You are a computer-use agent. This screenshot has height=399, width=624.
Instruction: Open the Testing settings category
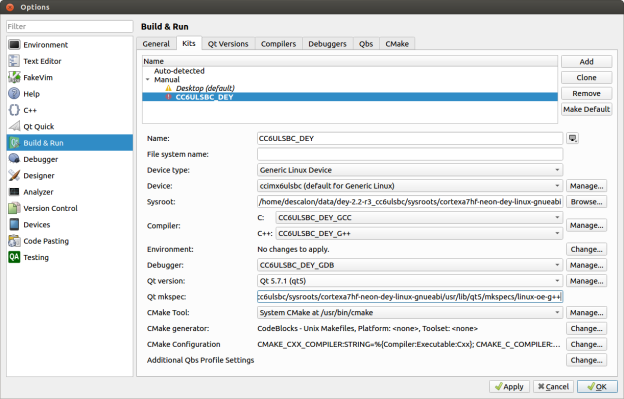coord(70,257)
